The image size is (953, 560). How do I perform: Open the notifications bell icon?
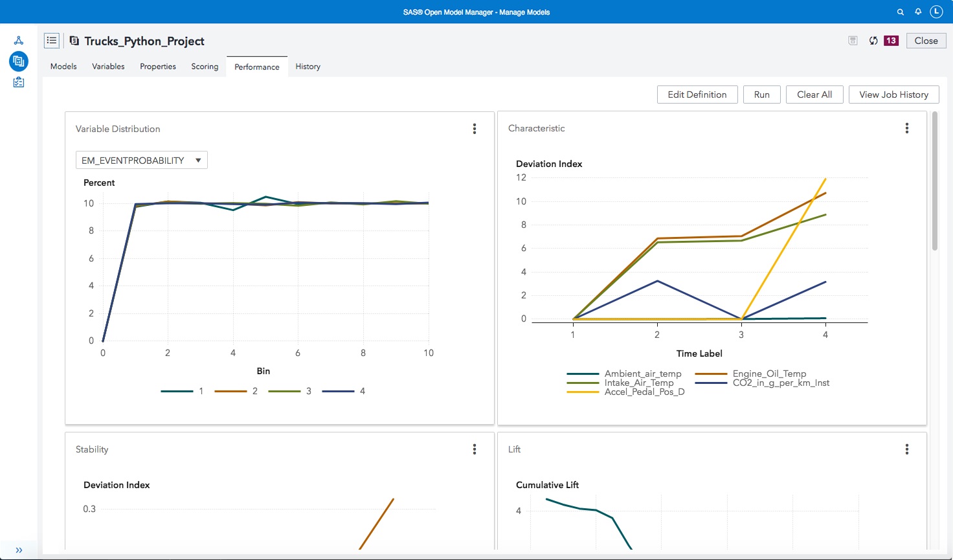918,12
